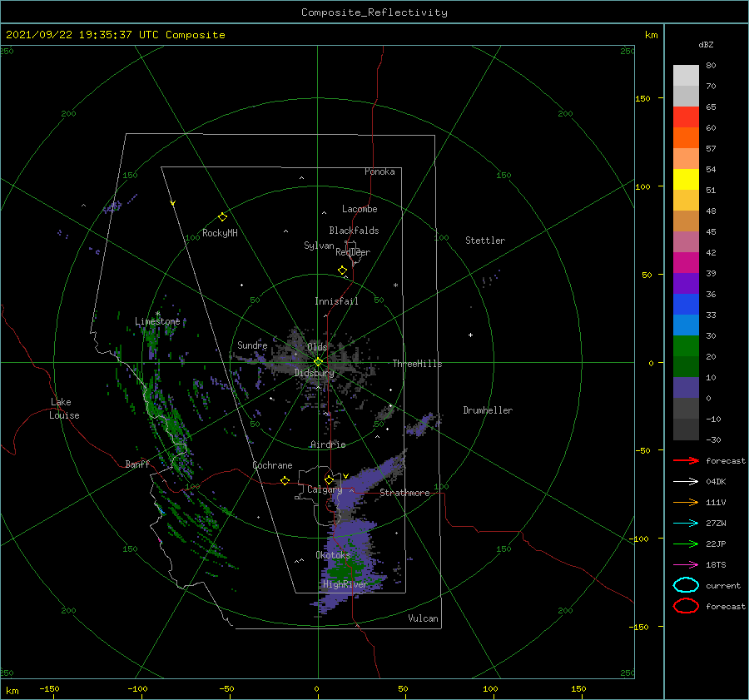Click the Sylvan label on the map
Screen dimensions: 749x700
(x=319, y=246)
